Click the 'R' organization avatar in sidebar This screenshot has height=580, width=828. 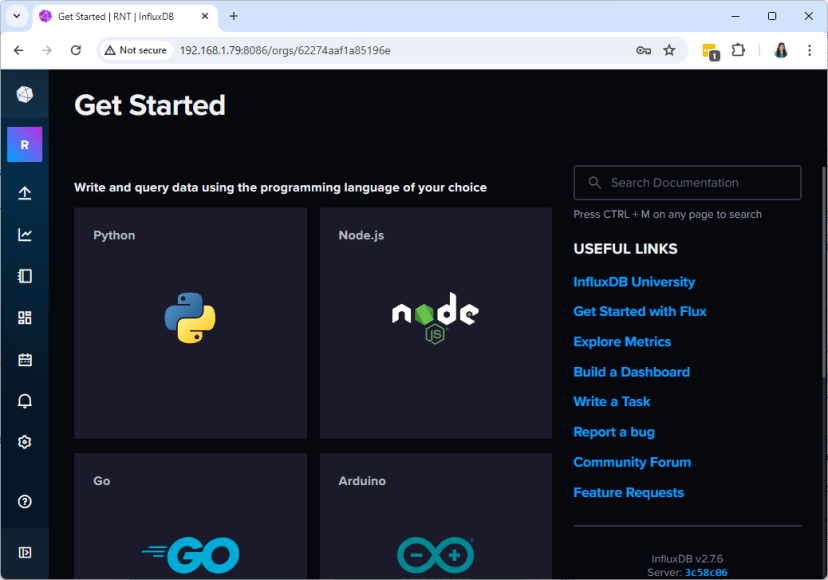(x=24, y=144)
